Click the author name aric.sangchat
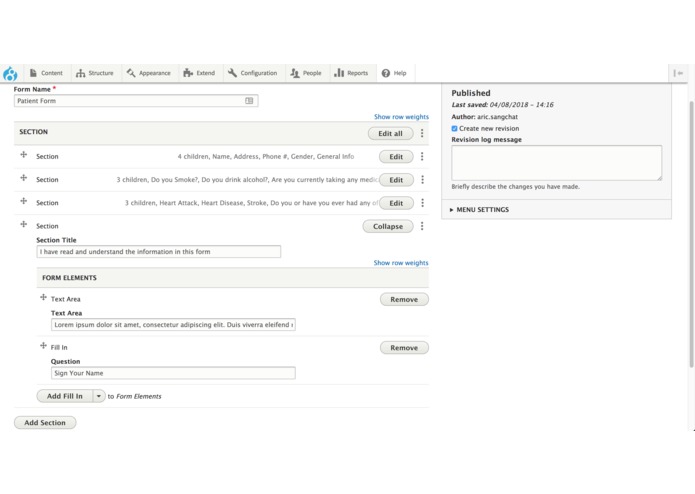The image size is (695, 494). (497, 117)
